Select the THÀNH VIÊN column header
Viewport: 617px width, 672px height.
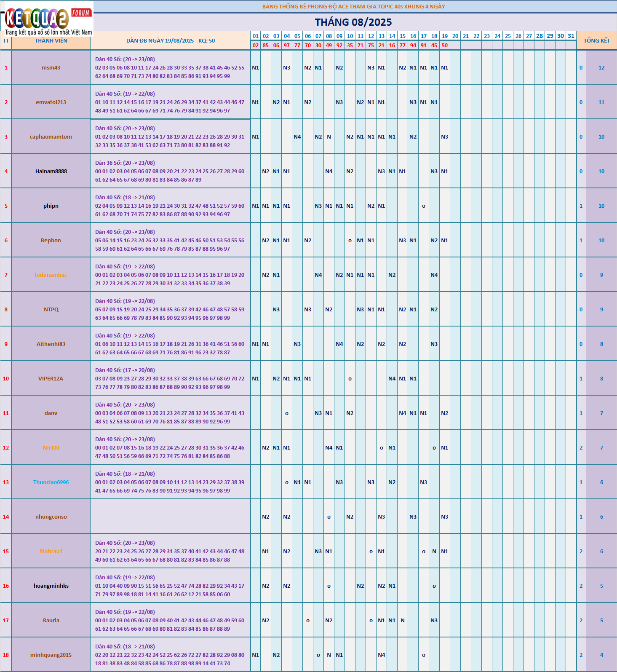51,41
